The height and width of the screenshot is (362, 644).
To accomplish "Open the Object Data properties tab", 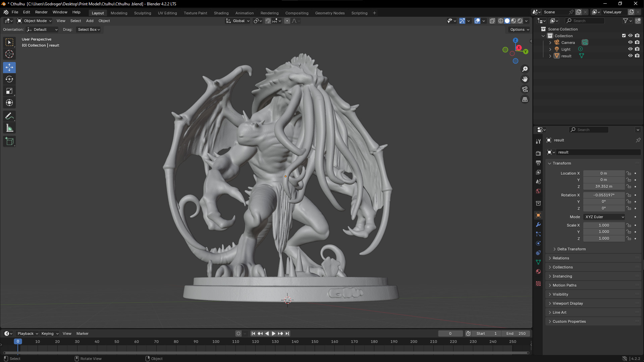I will (538, 262).
